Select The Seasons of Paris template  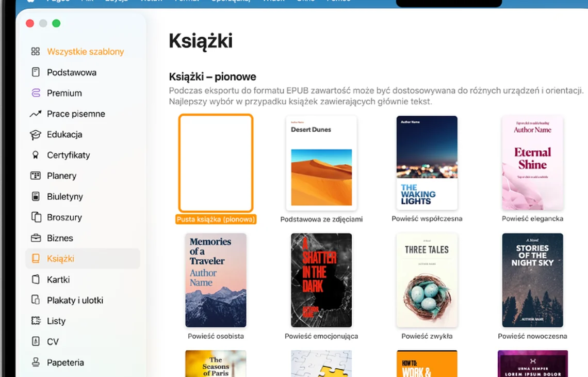click(x=216, y=364)
